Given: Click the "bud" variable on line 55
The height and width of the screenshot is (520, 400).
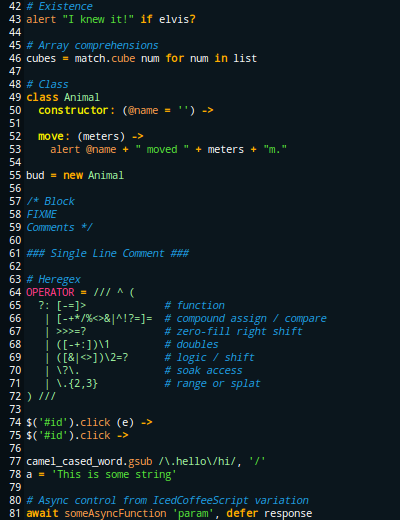Looking at the screenshot, I should click(35, 175).
